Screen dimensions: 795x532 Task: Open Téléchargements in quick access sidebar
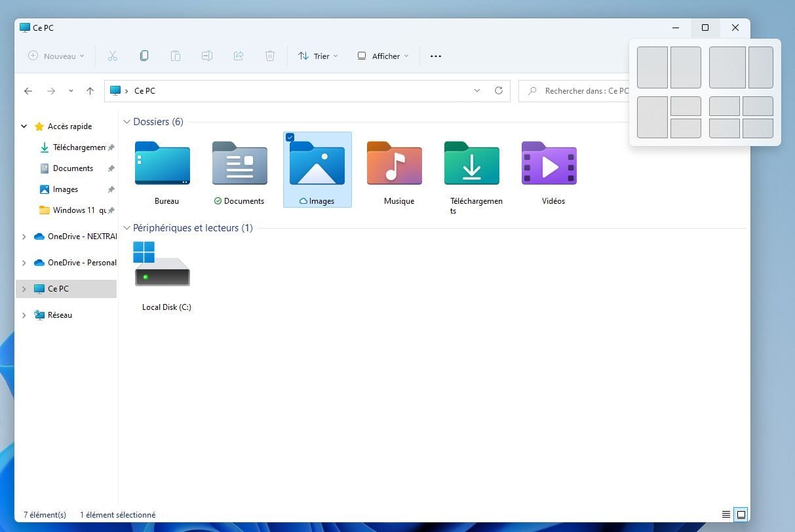77,147
